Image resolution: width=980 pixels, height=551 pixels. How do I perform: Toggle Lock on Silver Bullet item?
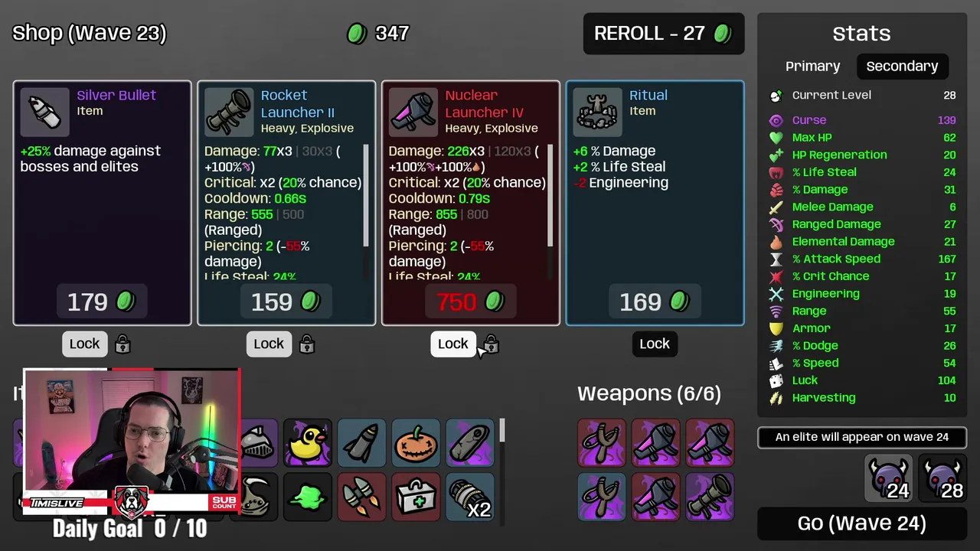point(84,344)
